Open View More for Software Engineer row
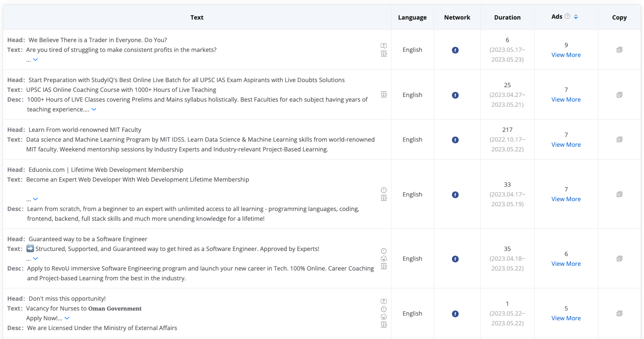 [x=566, y=264]
